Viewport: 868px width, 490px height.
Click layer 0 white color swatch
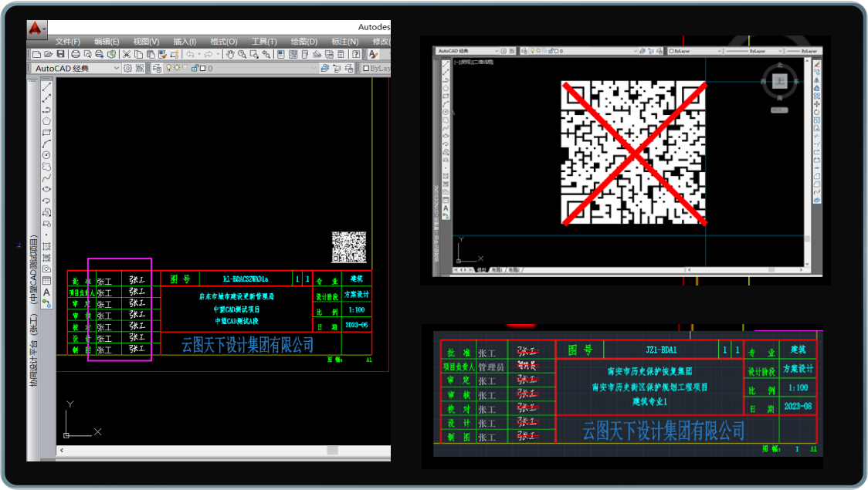[202, 68]
